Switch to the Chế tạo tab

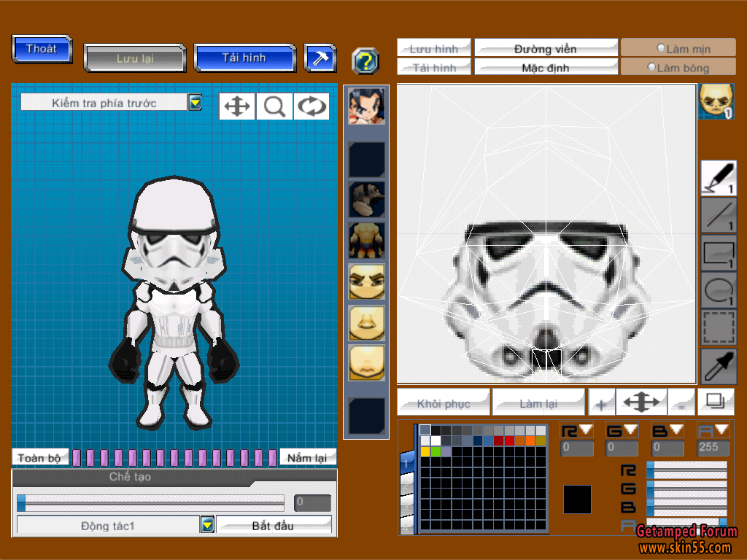click(x=130, y=476)
